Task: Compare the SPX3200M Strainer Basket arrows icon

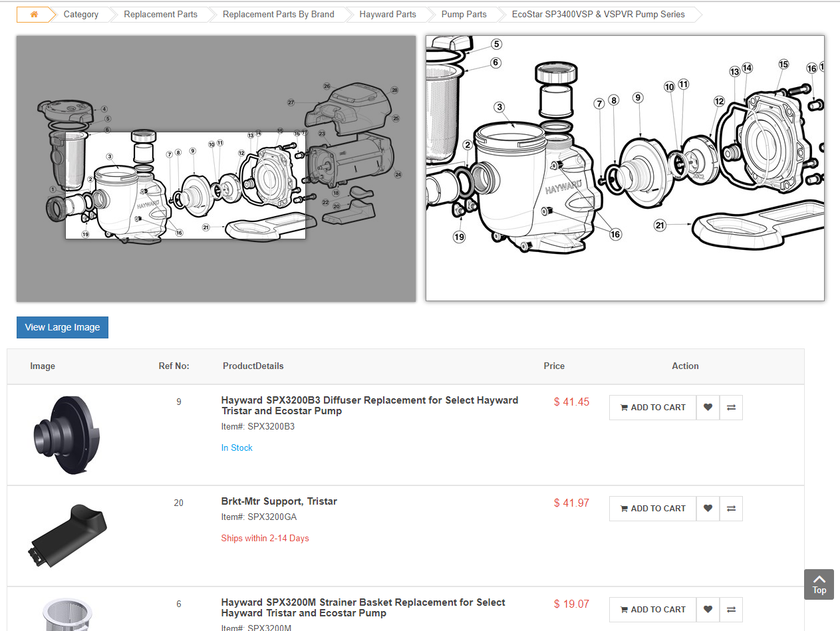Action: pyautogui.click(x=731, y=610)
